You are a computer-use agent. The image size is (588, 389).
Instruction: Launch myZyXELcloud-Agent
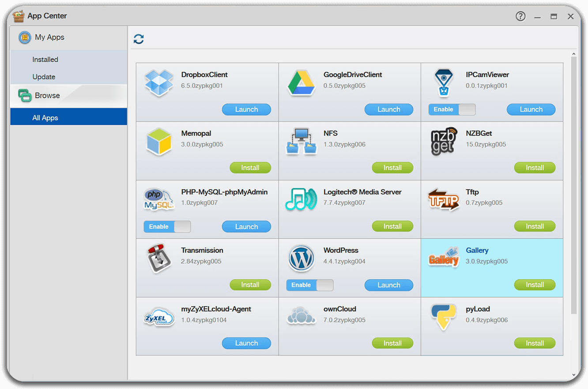coord(246,343)
